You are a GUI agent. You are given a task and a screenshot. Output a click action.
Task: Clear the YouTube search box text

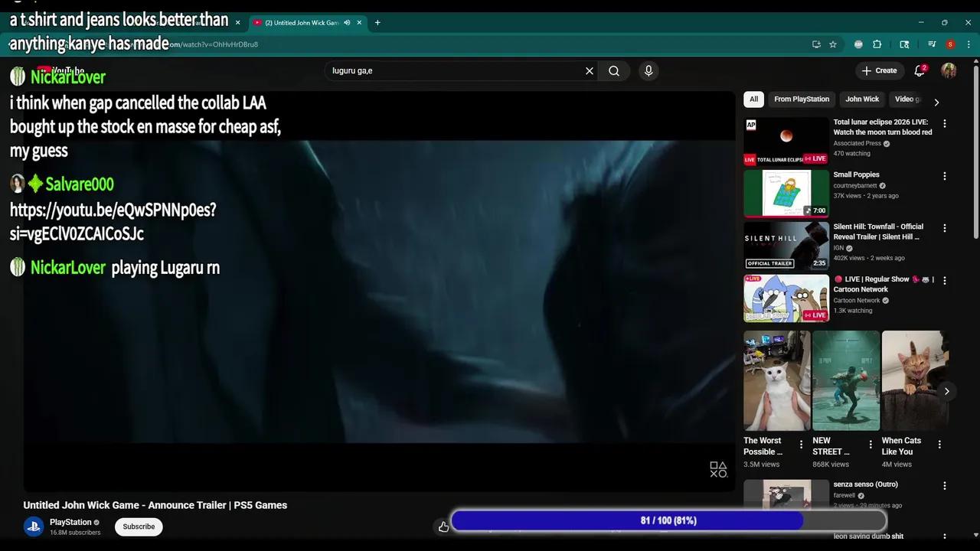(590, 70)
